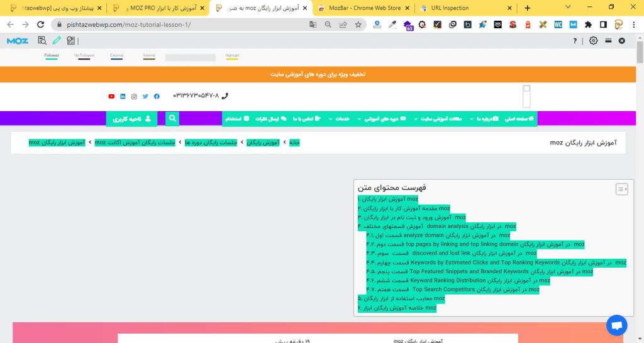This screenshot has height=343, width=644.
Task: Open the tab search chevron dropdown
Action: (568, 7)
